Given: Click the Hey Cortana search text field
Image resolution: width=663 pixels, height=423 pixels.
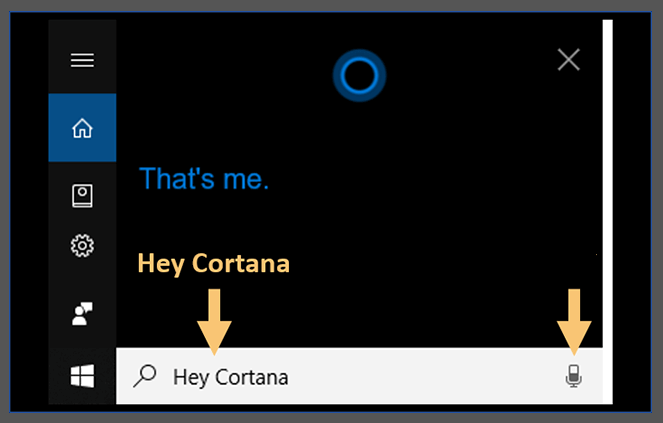Looking at the screenshot, I should coord(359,376).
